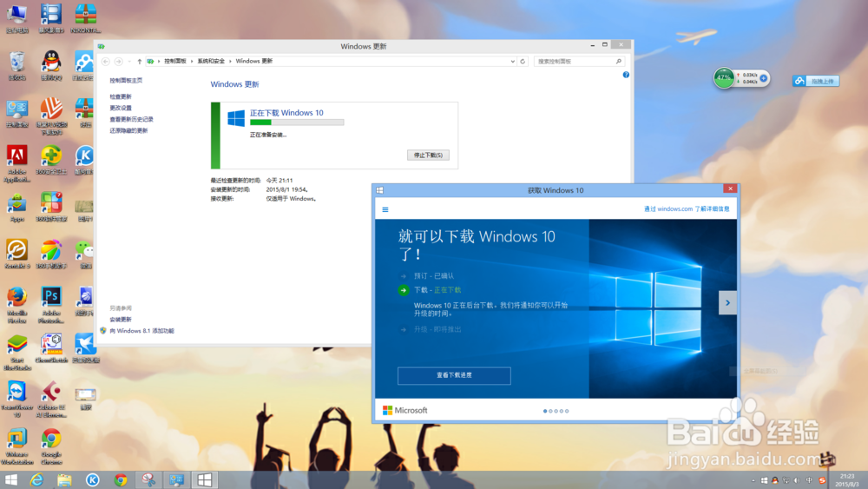The height and width of the screenshot is (489, 868).
Task: Open the QQ penguin desktop icon
Action: pos(51,65)
